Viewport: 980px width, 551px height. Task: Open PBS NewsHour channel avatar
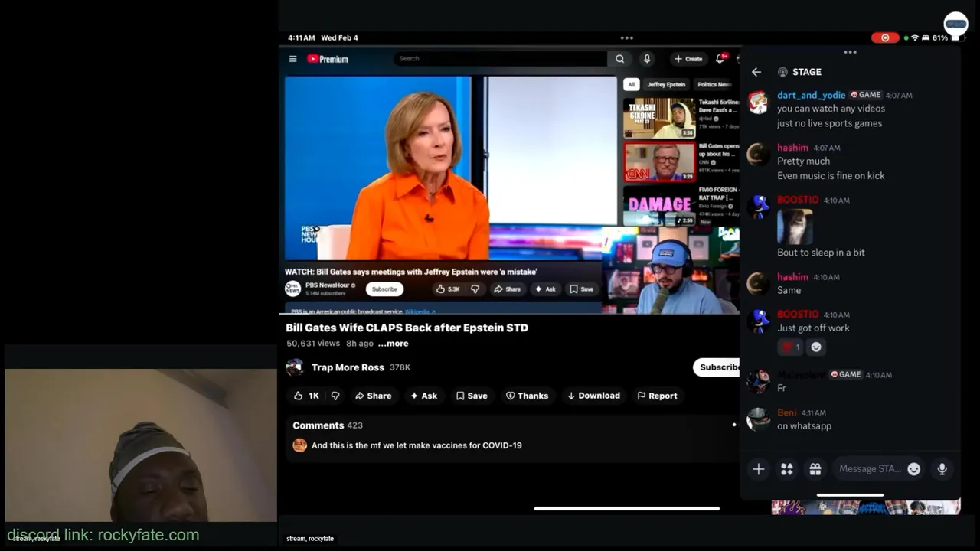pos(292,289)
